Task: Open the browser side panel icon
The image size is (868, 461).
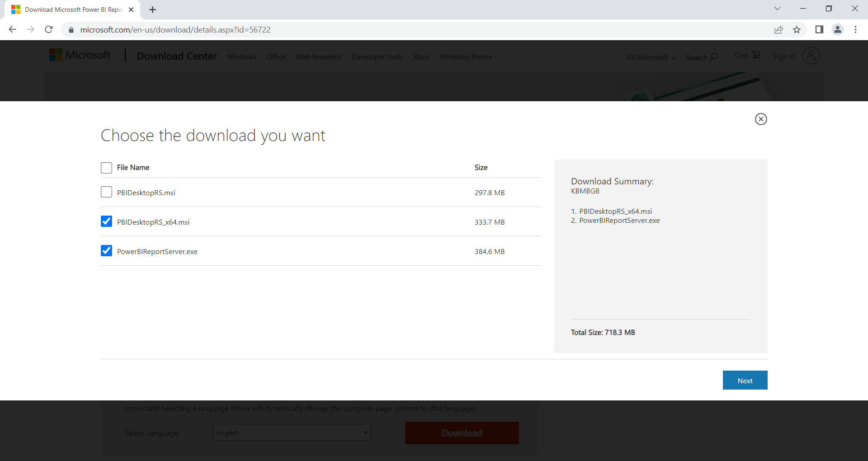Action: 819,29
